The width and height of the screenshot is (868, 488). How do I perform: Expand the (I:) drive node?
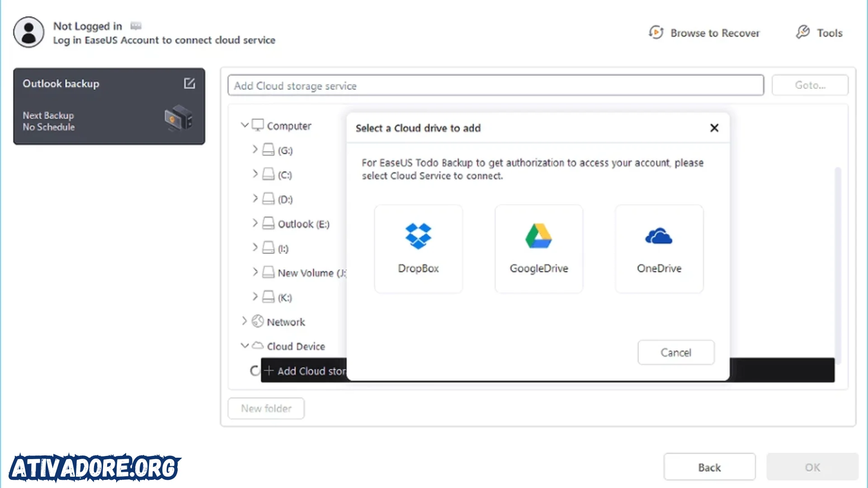pyautogui.click(x=255, y=247)
